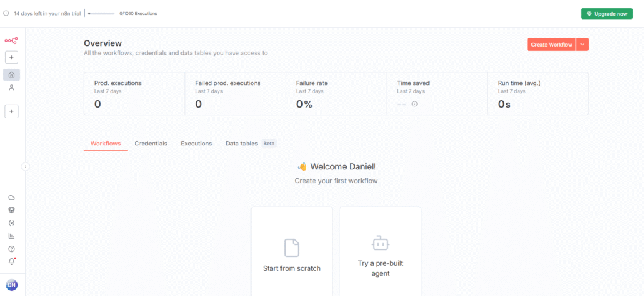The width and height of the screenshot is (644, 296).
Task: Switch to the Credentials tab
Action: coord(151,144)
